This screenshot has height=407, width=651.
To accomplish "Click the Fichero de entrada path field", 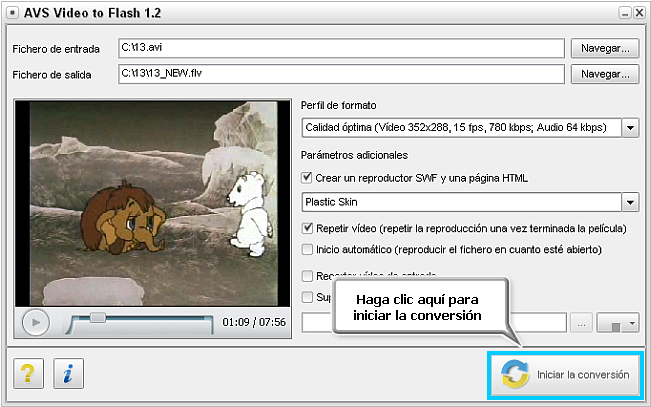I will coord(341,48).
